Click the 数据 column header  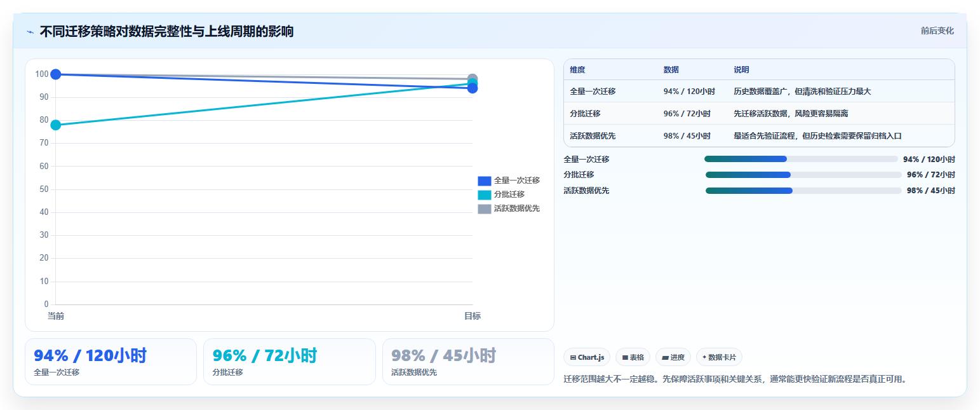point(671,69)
